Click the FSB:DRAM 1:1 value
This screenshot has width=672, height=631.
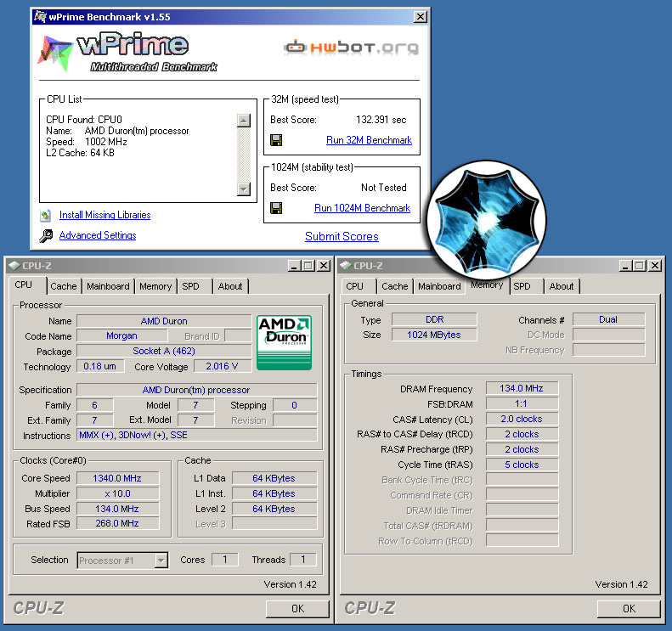522,404
